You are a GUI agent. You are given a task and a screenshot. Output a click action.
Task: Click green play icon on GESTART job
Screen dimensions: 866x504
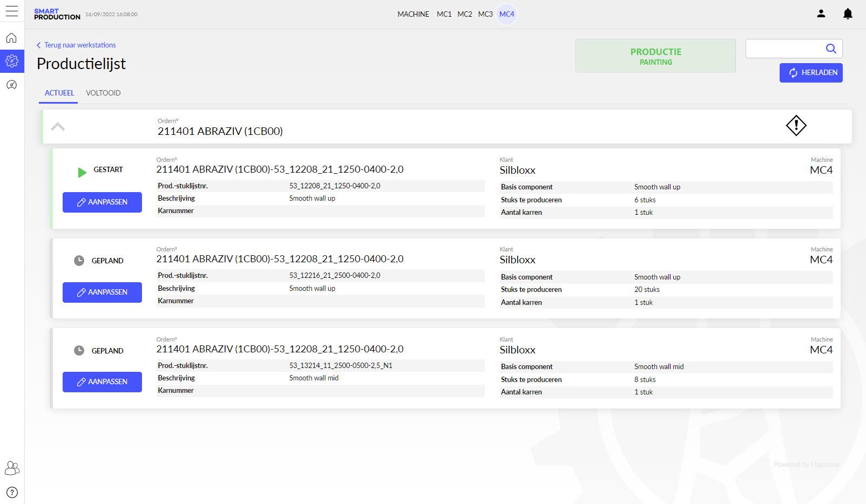82,173
